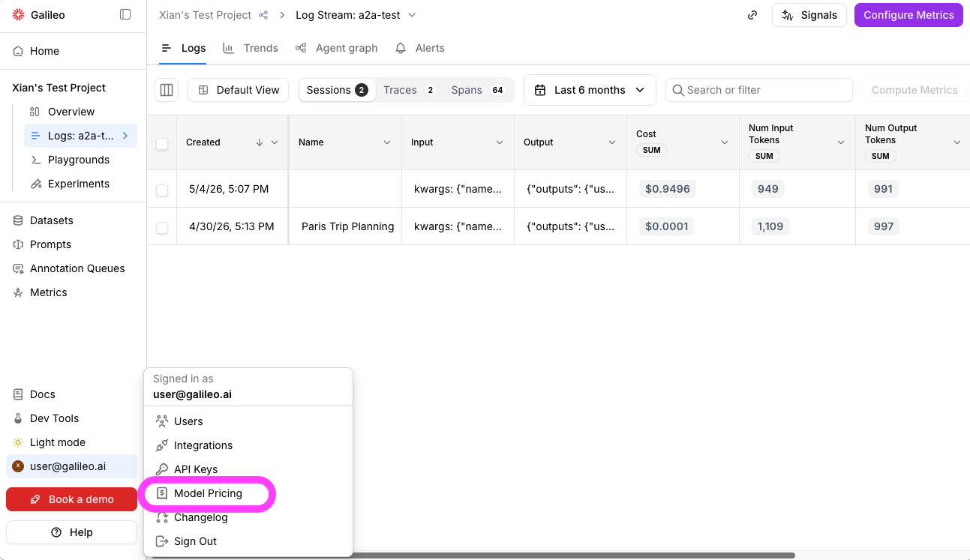This screenshot has height=560, width=970.
Task: Click the 991 output tokens value
Action: (x=884, y=189)
